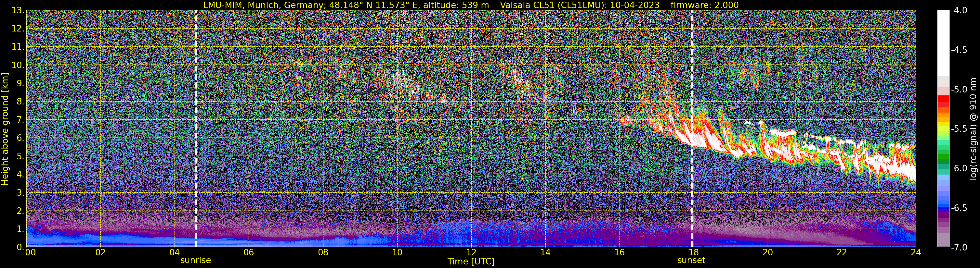This screenshot has height=268, width=980.
Task: Click the '18' time tick label
Action: tap(694, 252)
